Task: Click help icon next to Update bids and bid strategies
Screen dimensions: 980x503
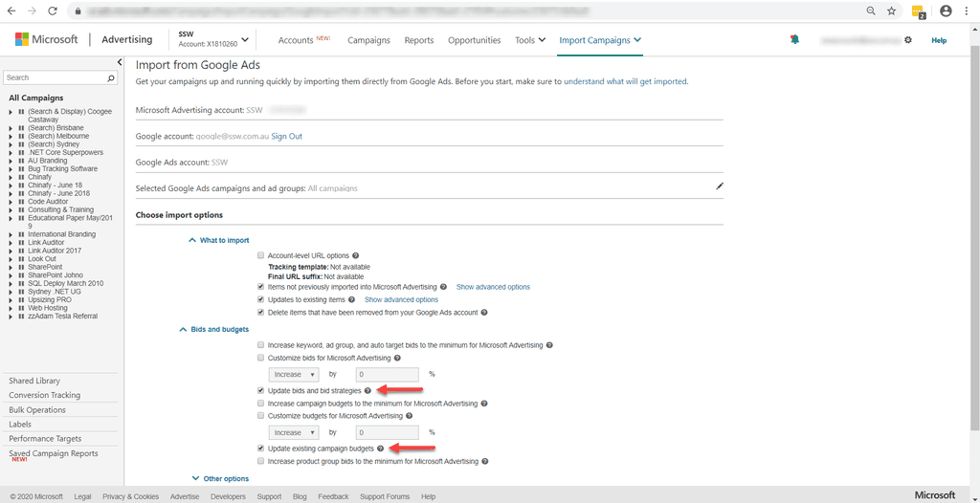Action: click(x=367, y=391)
